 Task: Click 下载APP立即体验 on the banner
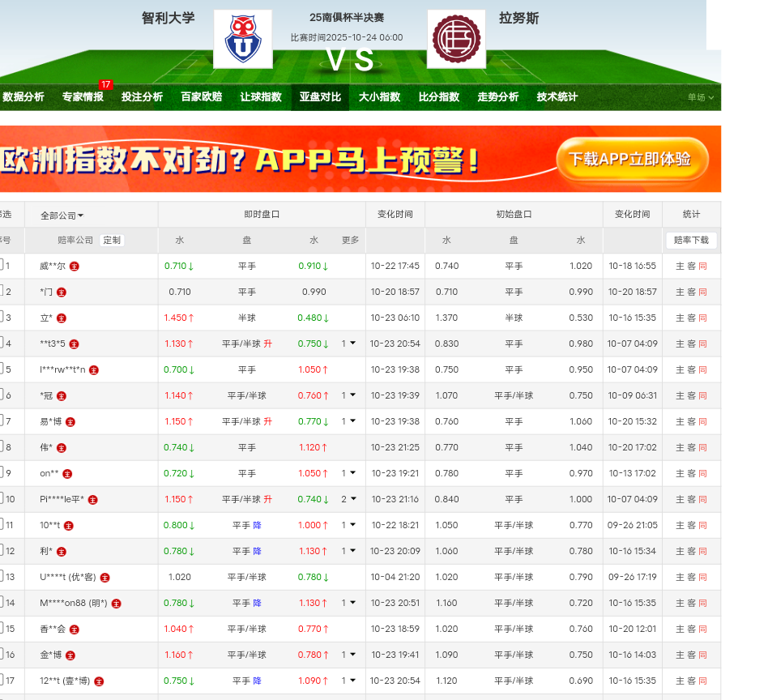629,160
